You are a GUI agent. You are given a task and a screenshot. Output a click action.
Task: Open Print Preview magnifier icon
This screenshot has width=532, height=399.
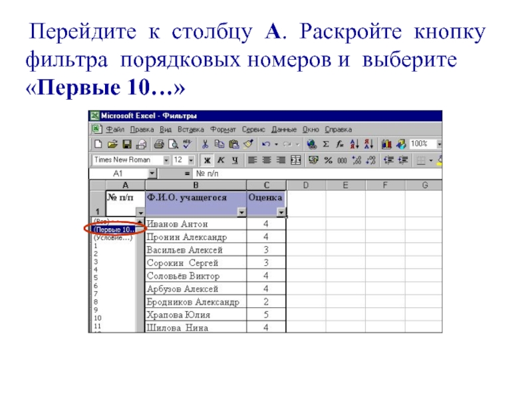[174, 144]
